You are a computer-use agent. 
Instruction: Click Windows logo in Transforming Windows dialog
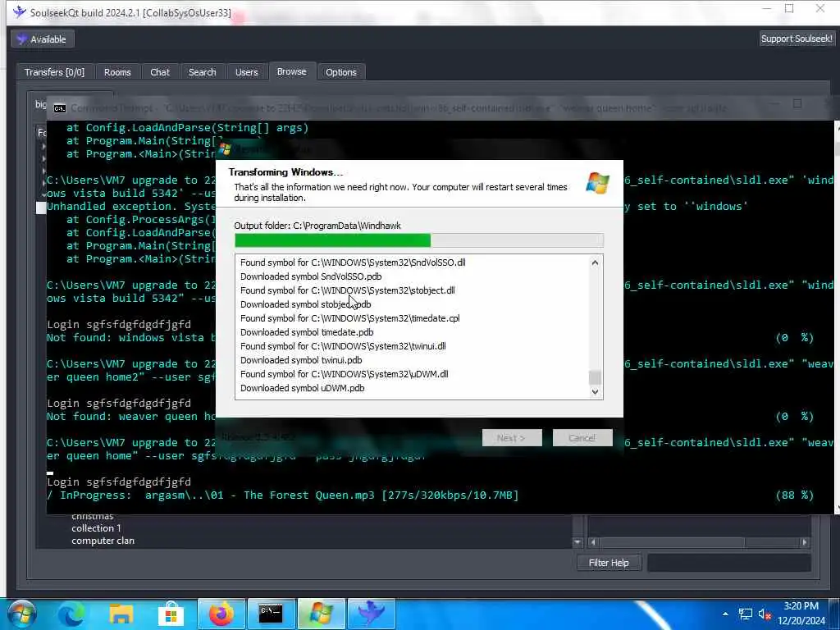pos(597,183)
